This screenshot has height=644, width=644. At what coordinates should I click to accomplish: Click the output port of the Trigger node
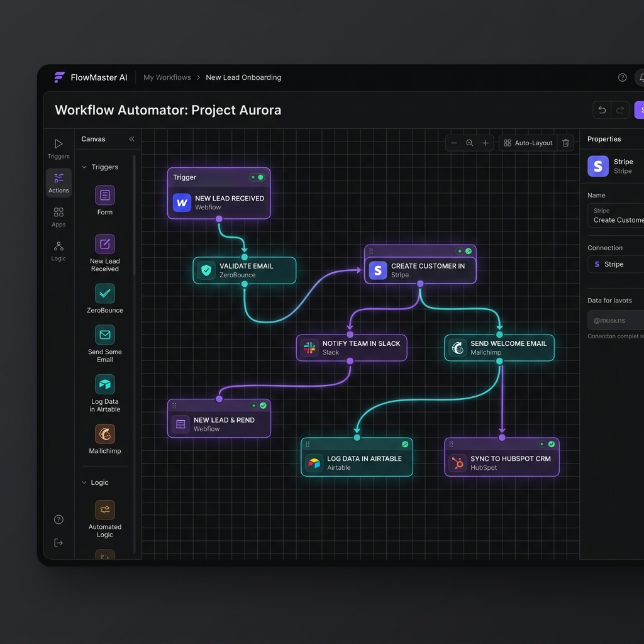[x=219, y=219]
